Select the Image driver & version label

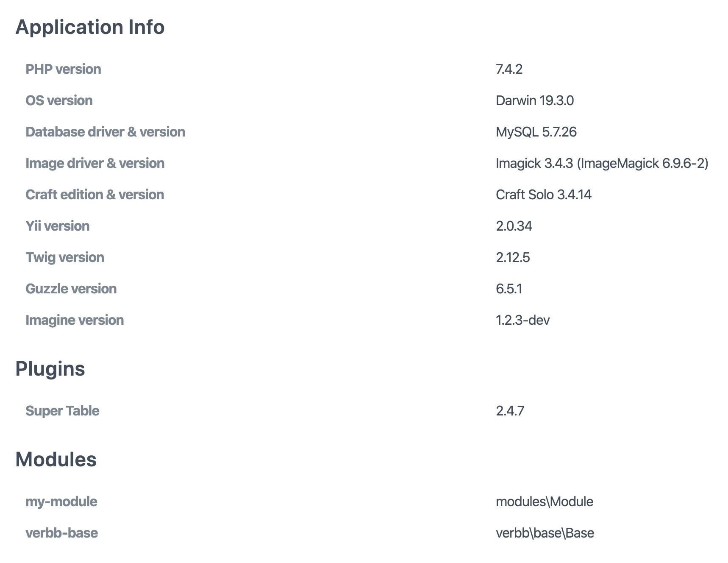[x=95, y=163]
